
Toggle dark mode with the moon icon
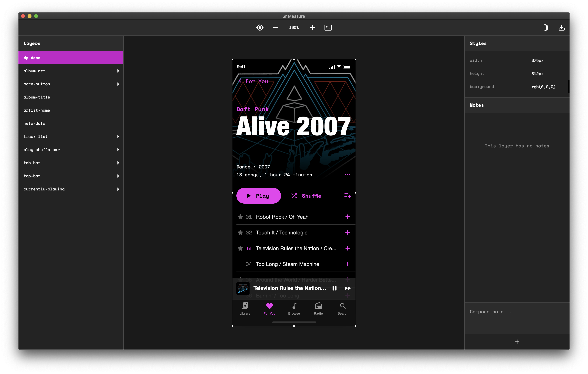(546, 28)
